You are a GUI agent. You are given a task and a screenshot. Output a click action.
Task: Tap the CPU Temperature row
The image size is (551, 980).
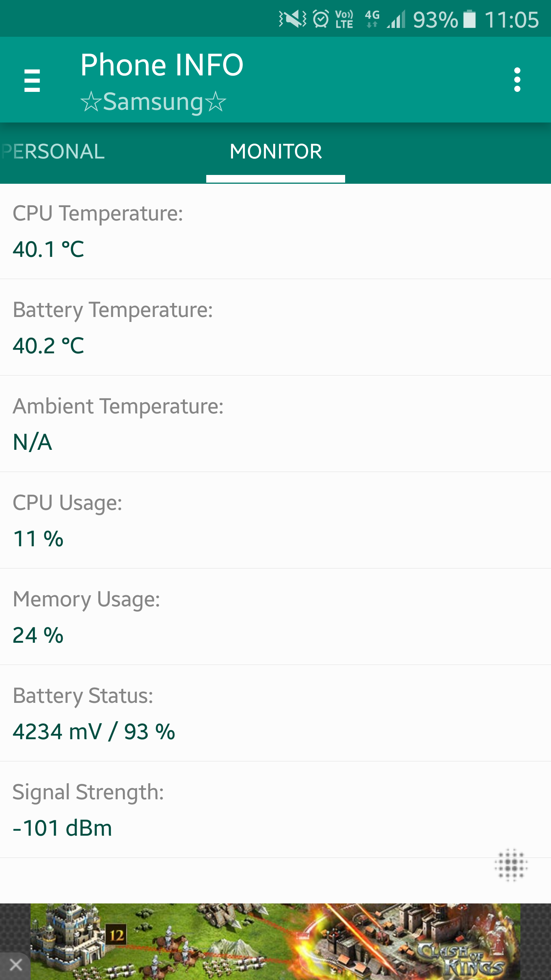tap(275, 231)
